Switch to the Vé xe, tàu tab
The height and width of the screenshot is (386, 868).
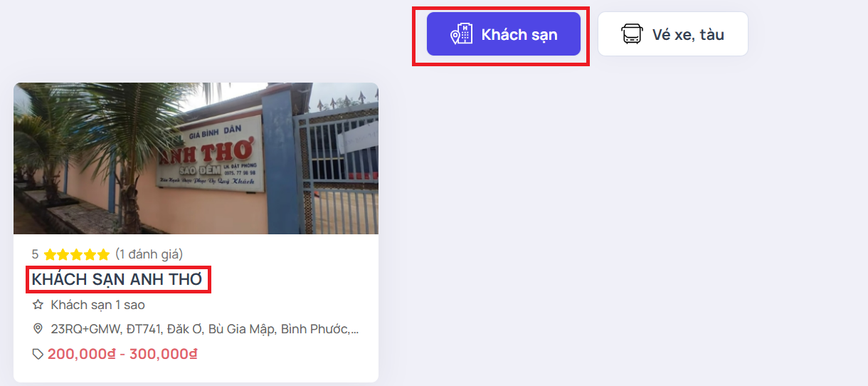673,33
